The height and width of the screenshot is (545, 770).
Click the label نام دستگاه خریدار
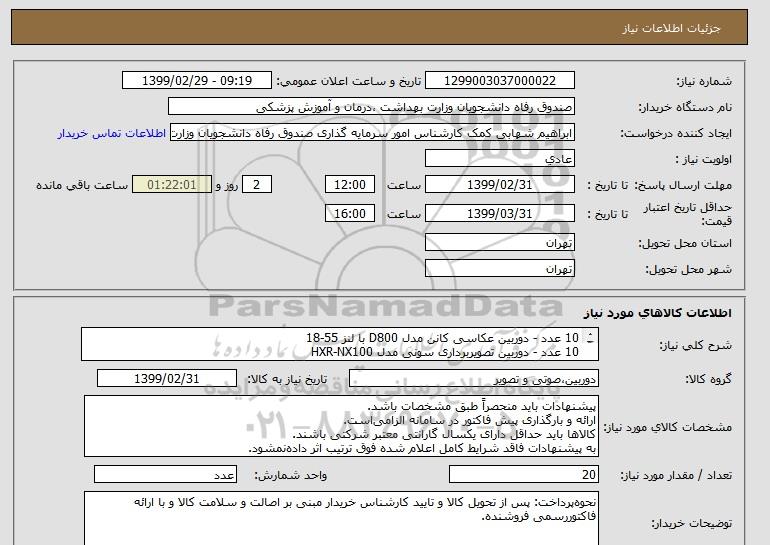click(685, 107)
